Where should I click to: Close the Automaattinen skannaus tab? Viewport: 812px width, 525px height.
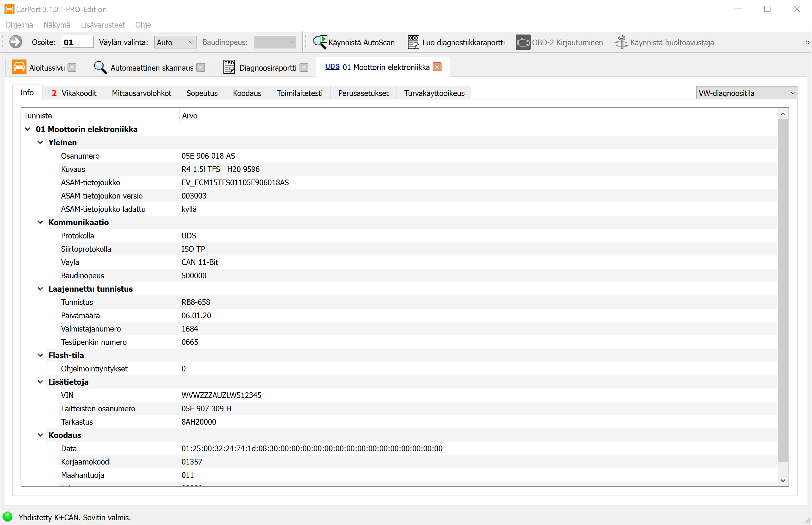201,67
